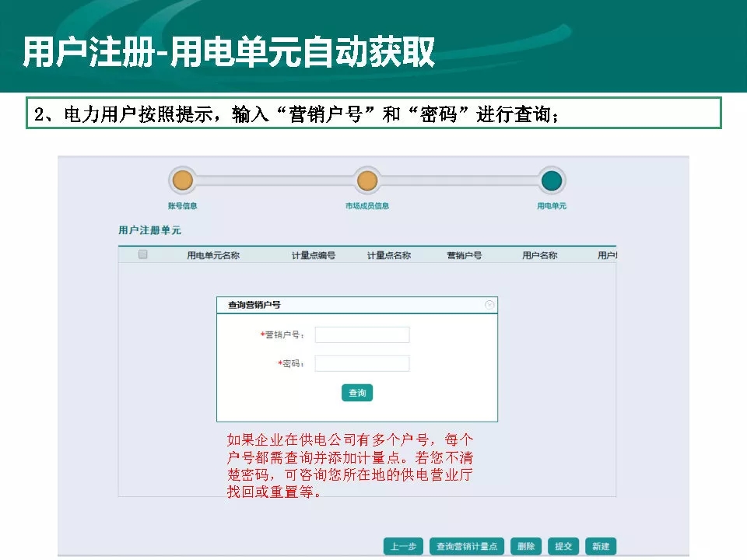Close the 查询营销户号 dialog
The image size is (747, 560).
pyautogui.click(x=489, y=305)
